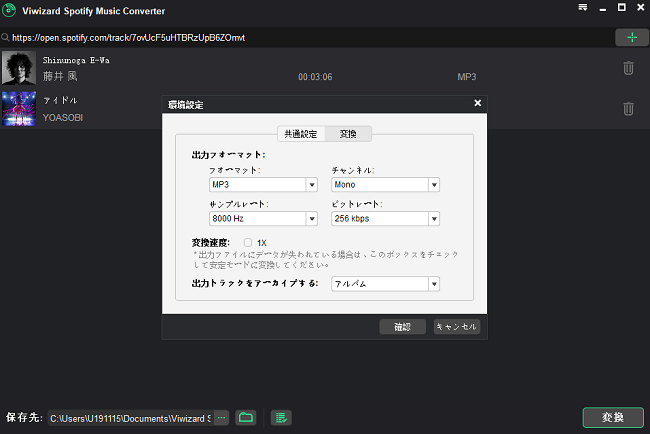Image resolution: width=650 pixels, height=434 pixels.
Task: Maximize the Viwizard window
Action: coord(622,7)
